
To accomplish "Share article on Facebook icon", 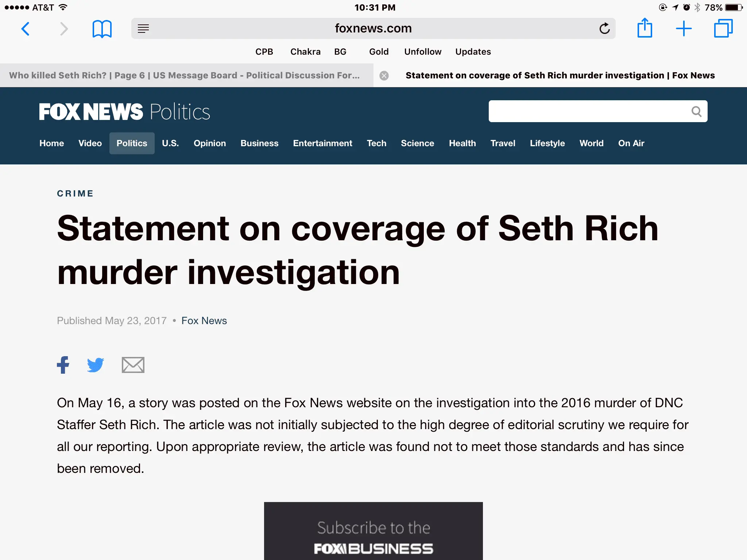I will click(63, 365).
